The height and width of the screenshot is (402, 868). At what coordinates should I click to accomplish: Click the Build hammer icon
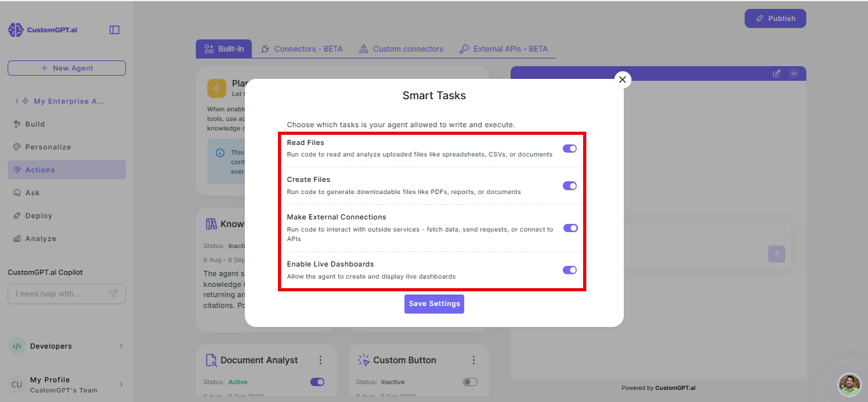pyautogui.click(x=17, y=124)
